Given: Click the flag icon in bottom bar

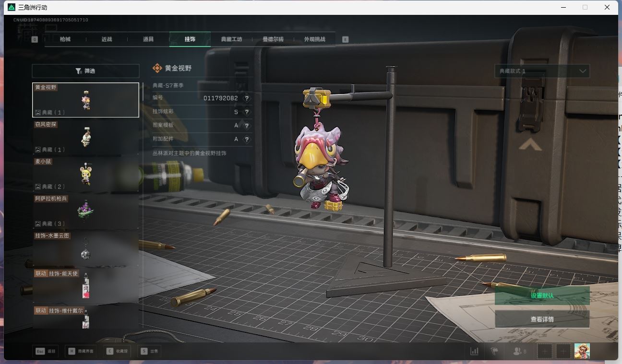Looking at the screenshot, I should [494, 351].
